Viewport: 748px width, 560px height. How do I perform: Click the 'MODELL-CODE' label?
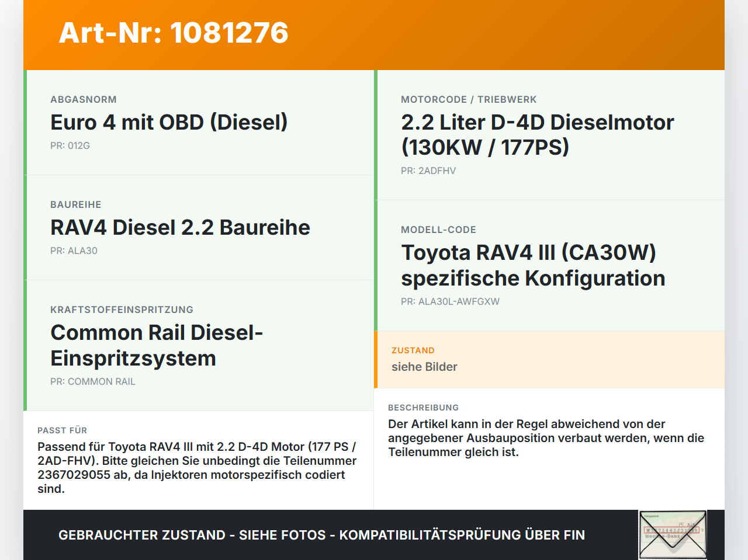tap(438, 229)
